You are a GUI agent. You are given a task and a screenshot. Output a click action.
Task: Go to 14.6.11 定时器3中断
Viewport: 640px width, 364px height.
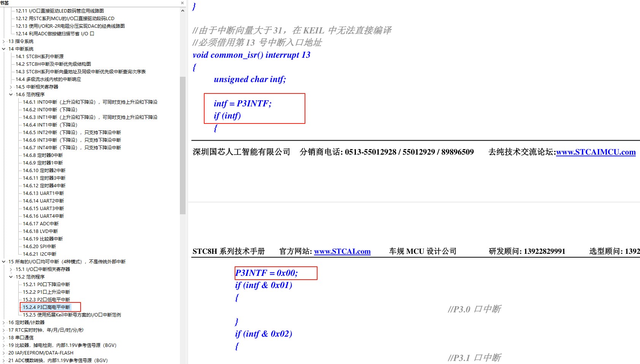point(44,178)
